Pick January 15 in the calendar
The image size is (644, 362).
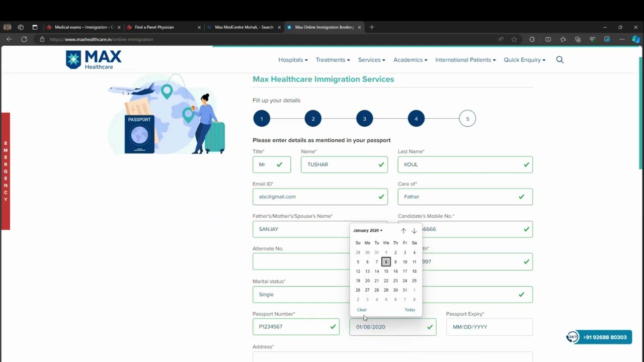point(386,271)
